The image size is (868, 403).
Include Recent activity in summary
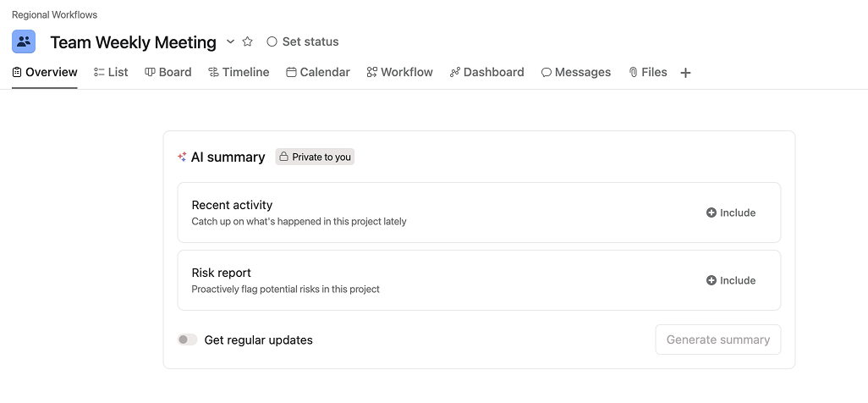pyautogui.click(x=731, y=213)
